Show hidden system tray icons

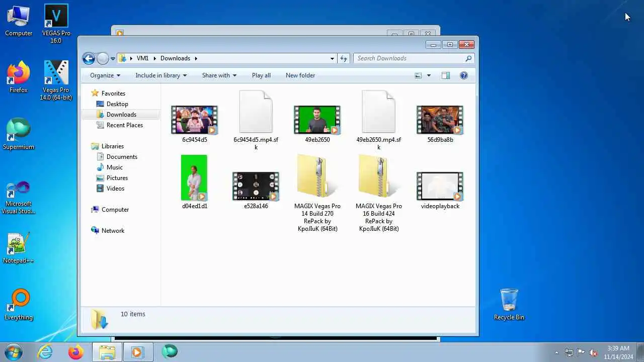(x=556, y=352)
